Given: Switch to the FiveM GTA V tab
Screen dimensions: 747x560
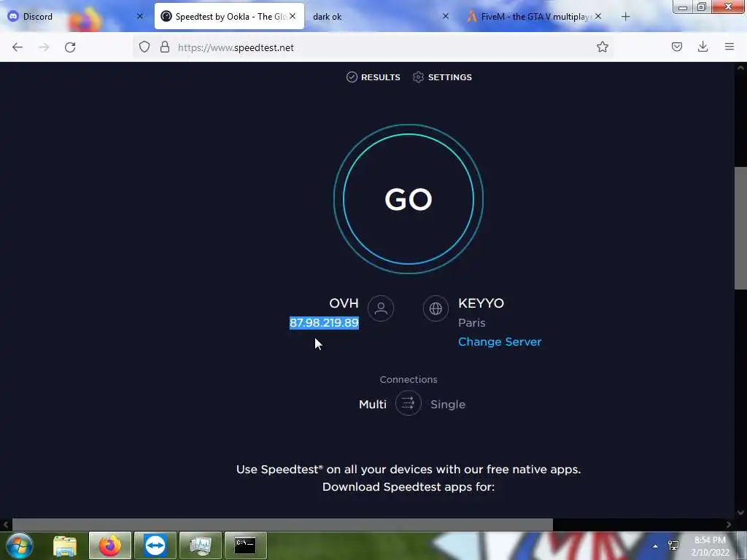Looking at the screenshot, I should tap(533, 17).
